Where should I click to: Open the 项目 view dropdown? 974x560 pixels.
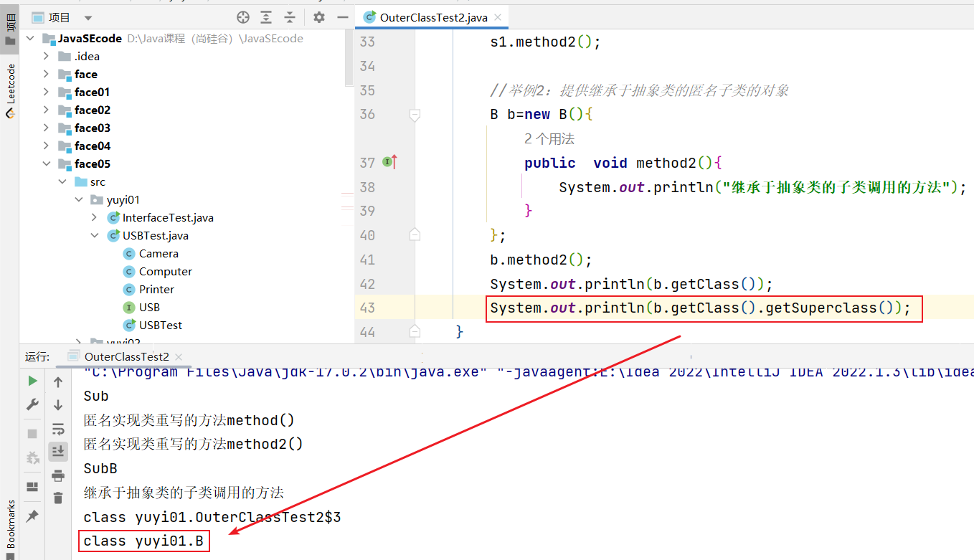click(x=88, y=17)
